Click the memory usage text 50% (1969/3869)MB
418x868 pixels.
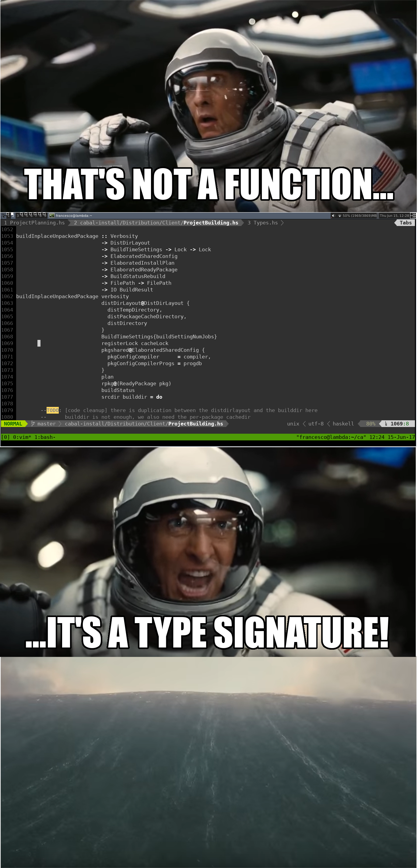point(359,216)
